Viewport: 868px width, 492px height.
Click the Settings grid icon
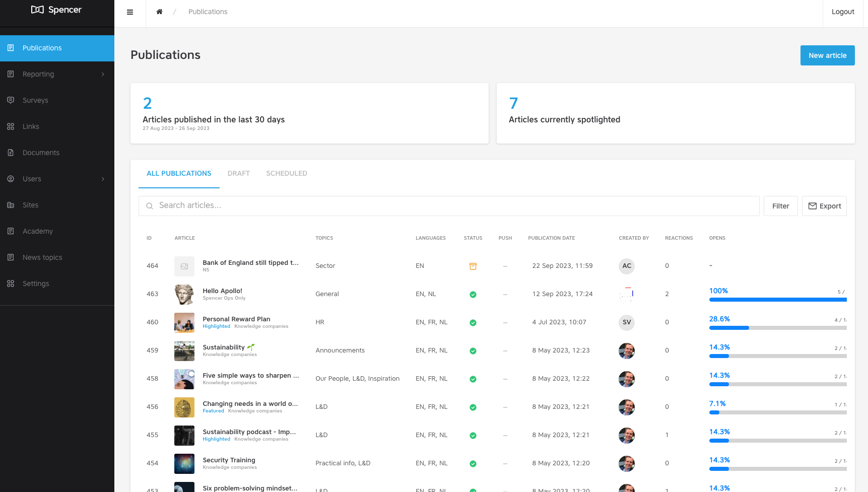11,284
